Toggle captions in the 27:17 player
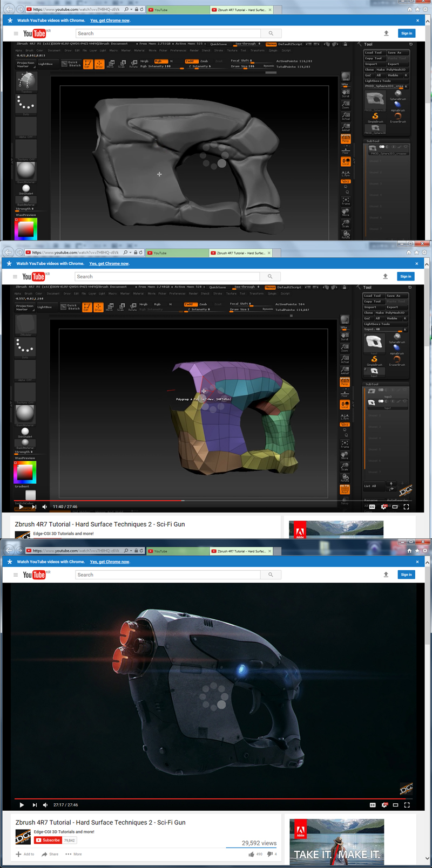Viewport: 432px width, 868px height. pyautogui.click(x=373, y=805)
